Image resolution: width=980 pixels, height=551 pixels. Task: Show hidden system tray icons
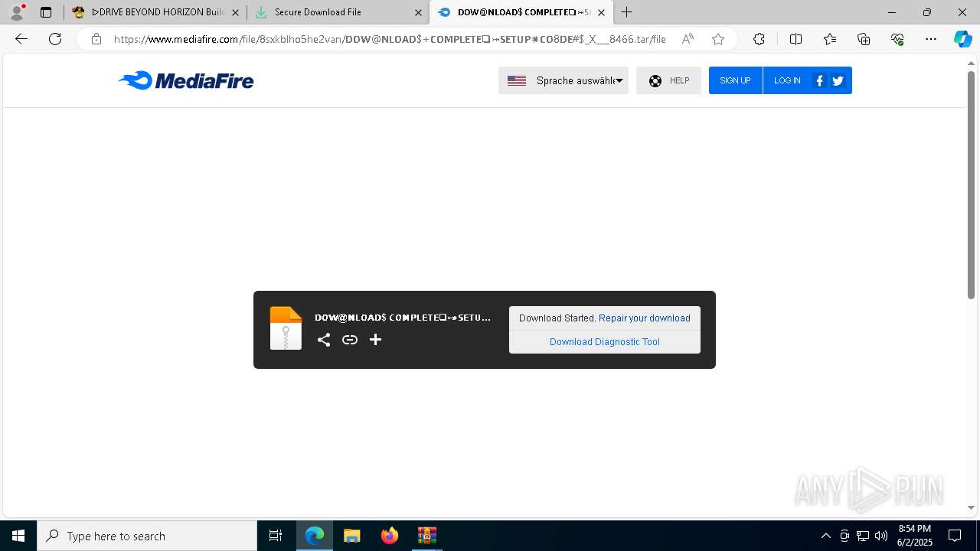[x=826, y=536]
